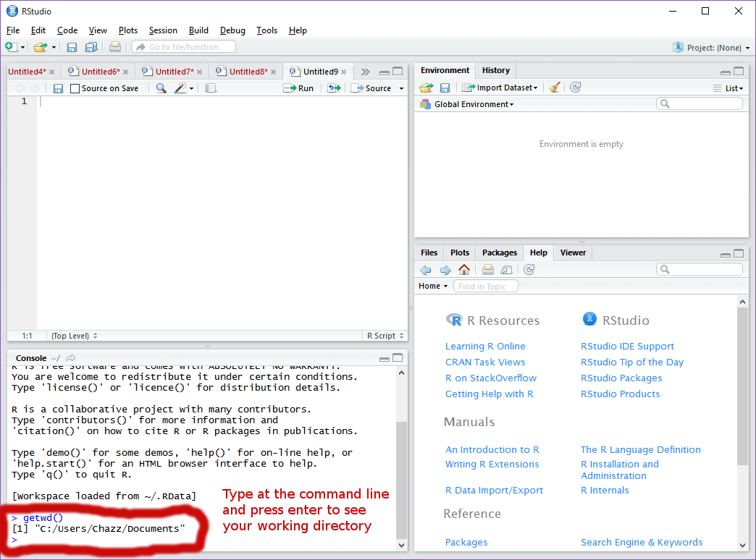
Task: Click the Run button
Action: 298,88
